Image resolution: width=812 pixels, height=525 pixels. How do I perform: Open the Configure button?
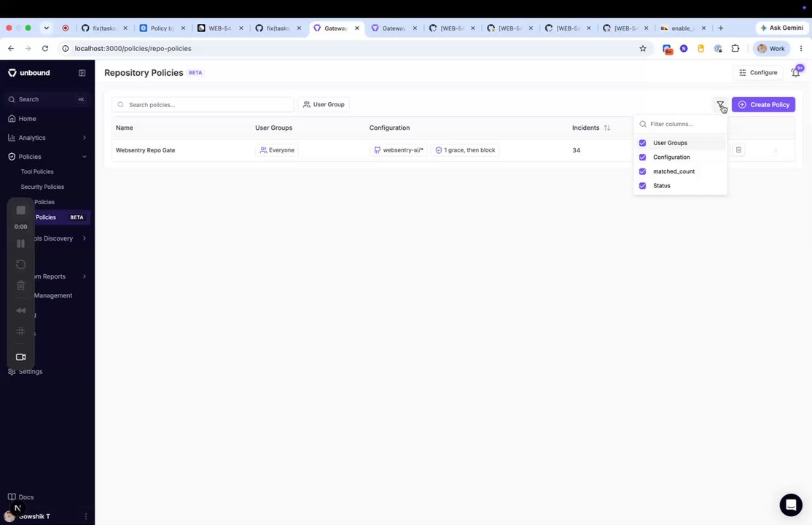[757, 73]
